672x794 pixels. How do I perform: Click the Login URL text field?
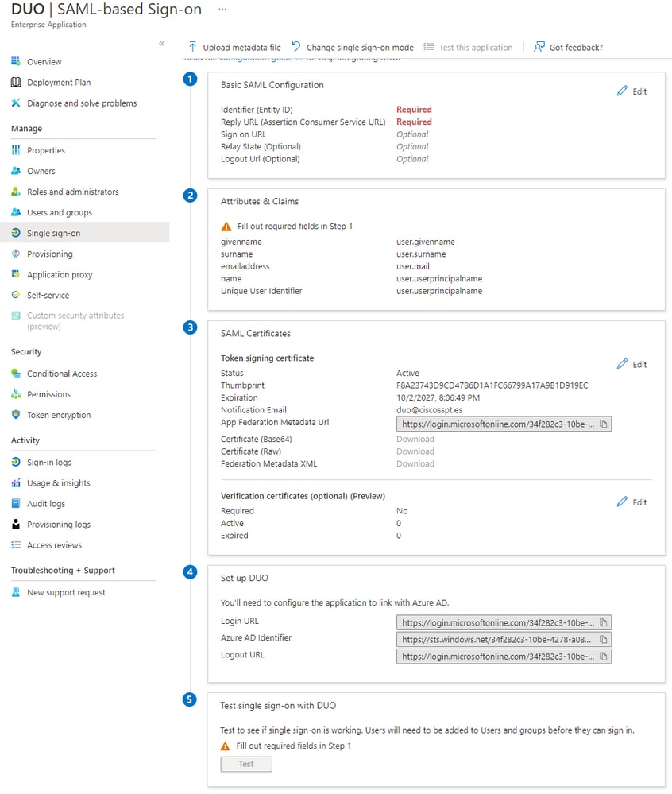[x=504, y=622]
